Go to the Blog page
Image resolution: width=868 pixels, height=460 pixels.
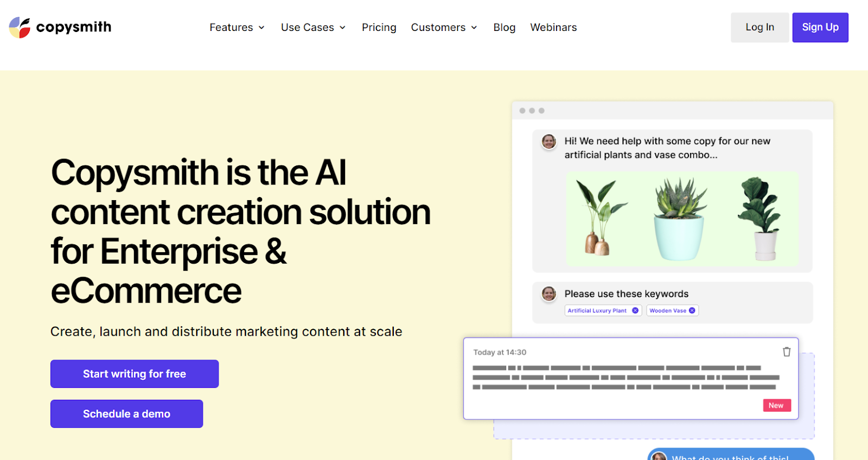[505, 27]
